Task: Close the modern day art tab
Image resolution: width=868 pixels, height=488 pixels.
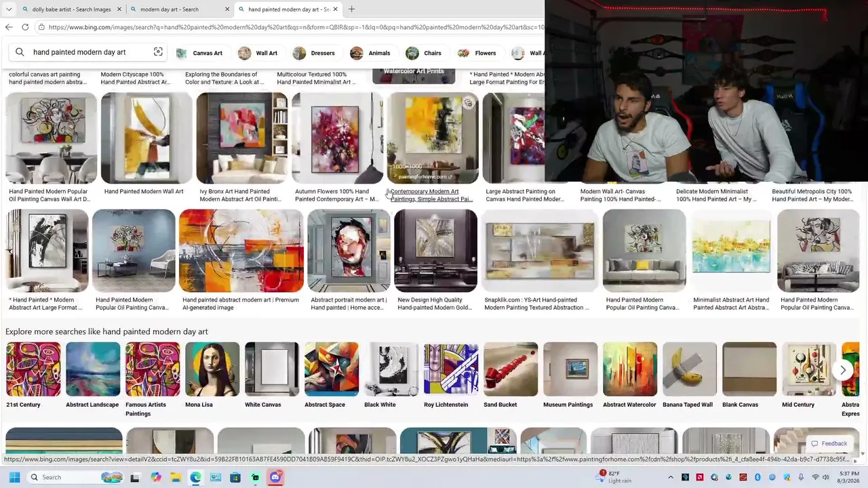Action: tap(227, 9)
